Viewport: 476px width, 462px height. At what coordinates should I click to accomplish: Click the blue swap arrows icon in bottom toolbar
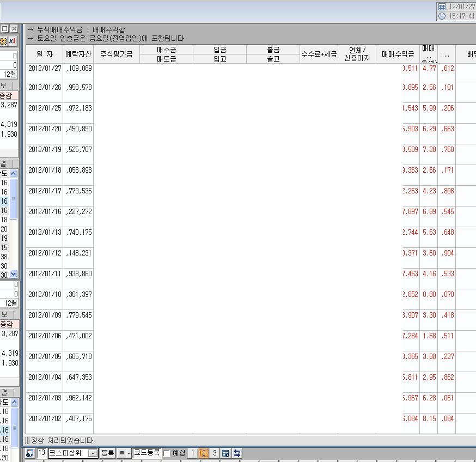pos(237,453)
